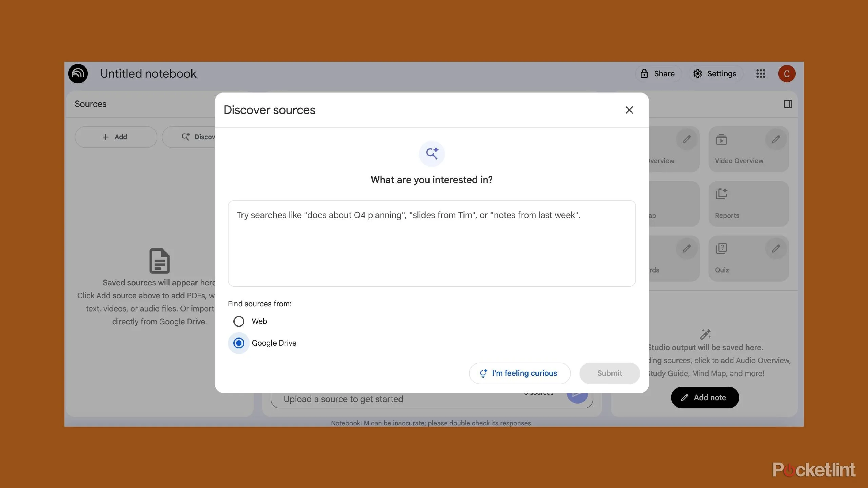
Task: Select the Google Drive radio button
Action: point(239,343)
